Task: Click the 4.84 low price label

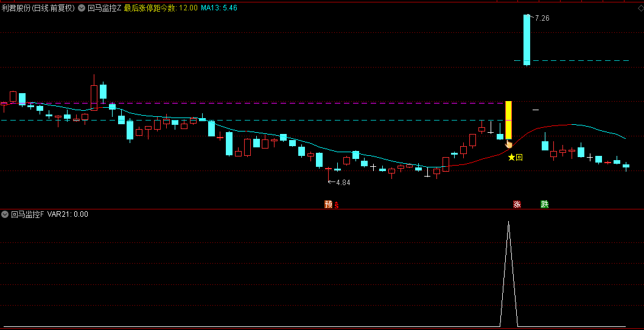Action: click(343, 183)
